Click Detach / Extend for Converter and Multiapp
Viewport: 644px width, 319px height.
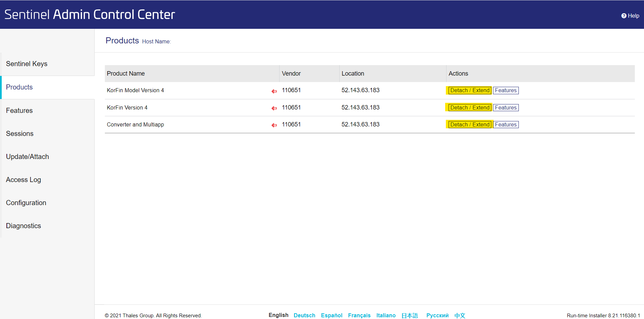(470, 124)
